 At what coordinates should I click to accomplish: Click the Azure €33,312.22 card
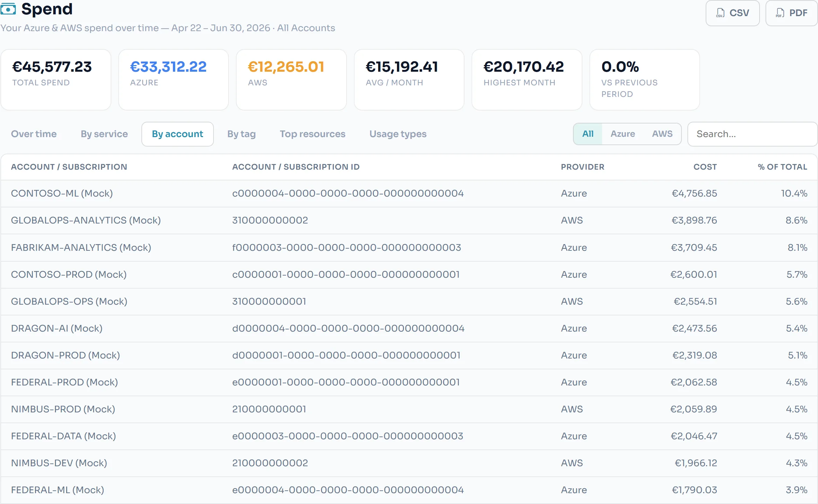pyautogui.click(x=174, y=80)
